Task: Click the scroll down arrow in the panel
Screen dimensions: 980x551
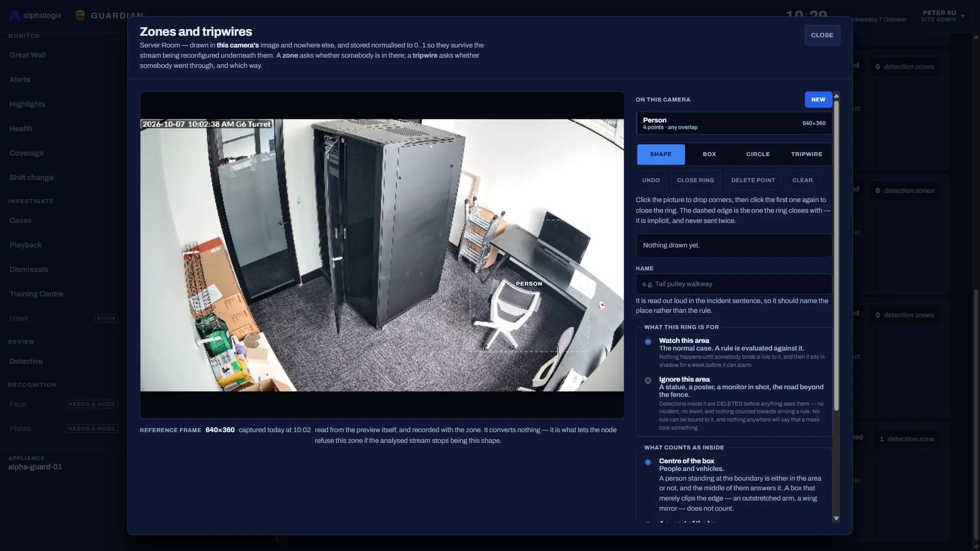Action: (836, 518)
